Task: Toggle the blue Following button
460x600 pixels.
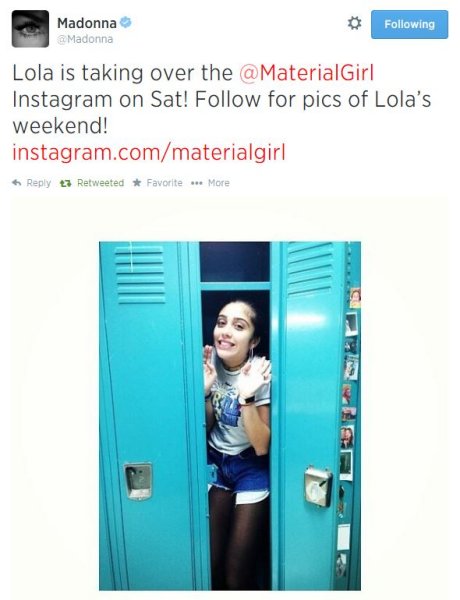Action: tap(409, 24)
